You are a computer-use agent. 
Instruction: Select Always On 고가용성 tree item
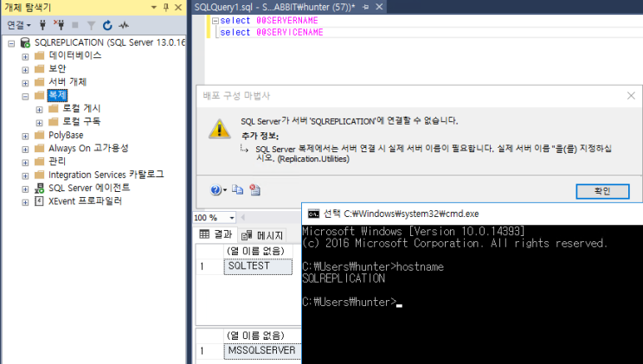pos(88,148)
